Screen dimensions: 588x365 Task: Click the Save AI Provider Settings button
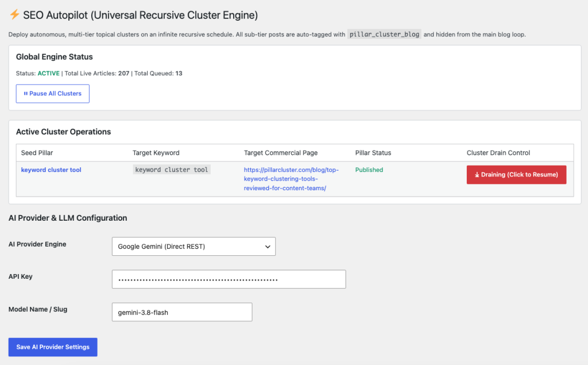click(53, 347)
